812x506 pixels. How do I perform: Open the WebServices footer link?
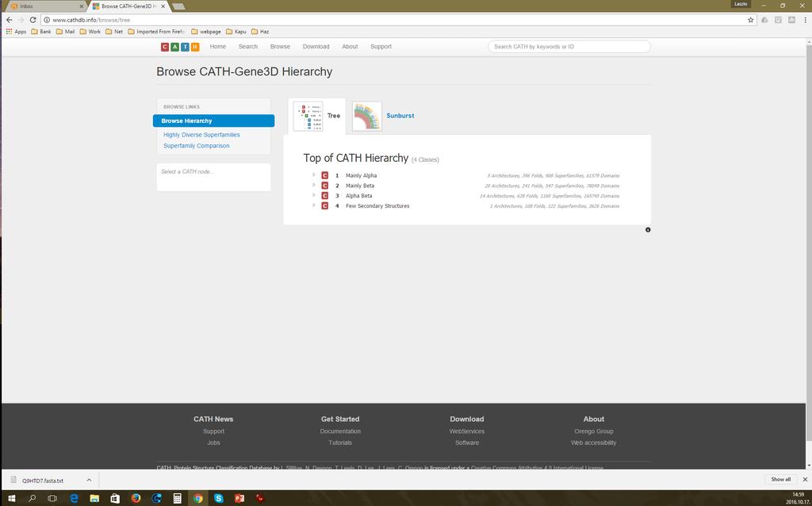click(x=467, y=431)
